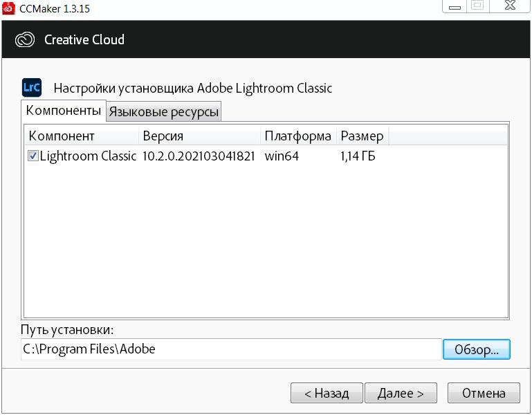Click the Lightroom Classic LrC icon

(32, 88)
